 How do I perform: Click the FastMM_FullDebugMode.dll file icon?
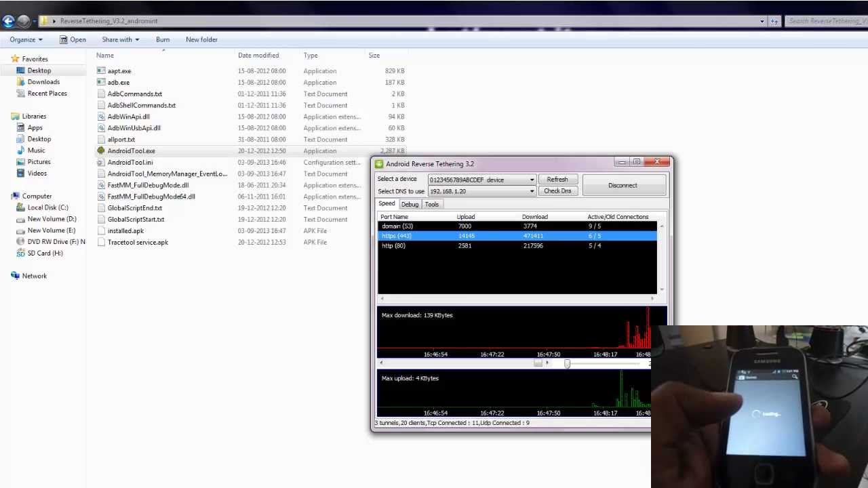click(x=101, y=185)
